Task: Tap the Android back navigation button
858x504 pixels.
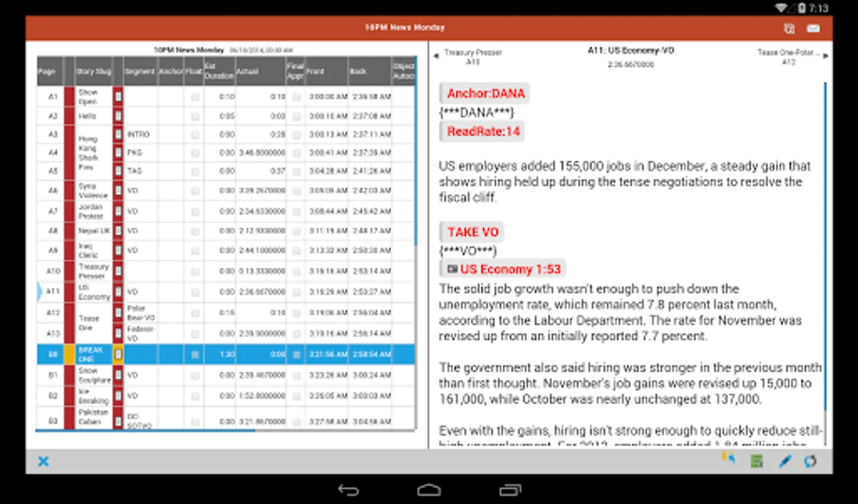Action: [x=348, y=490]
